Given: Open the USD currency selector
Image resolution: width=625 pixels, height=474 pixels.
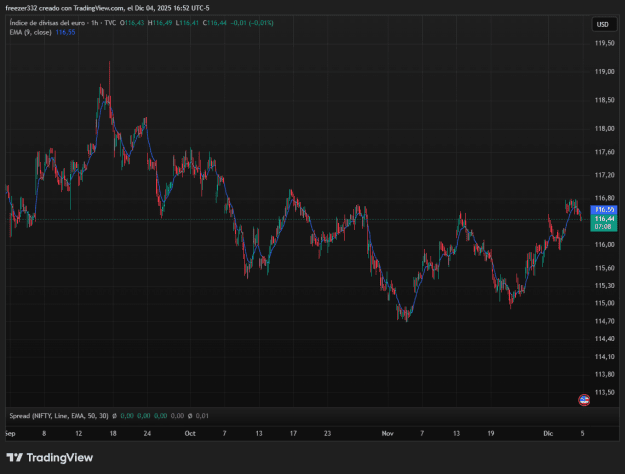Looking at the screenshot, I should pyautogui.click(x=602, y=24).
